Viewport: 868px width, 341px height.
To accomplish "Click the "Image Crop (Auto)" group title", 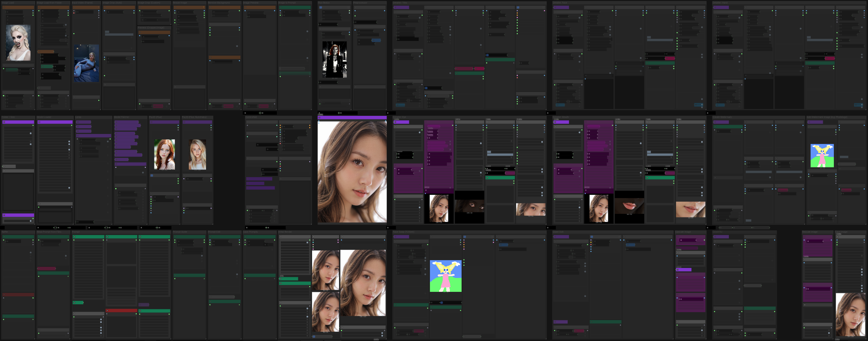I will (112, 3).
